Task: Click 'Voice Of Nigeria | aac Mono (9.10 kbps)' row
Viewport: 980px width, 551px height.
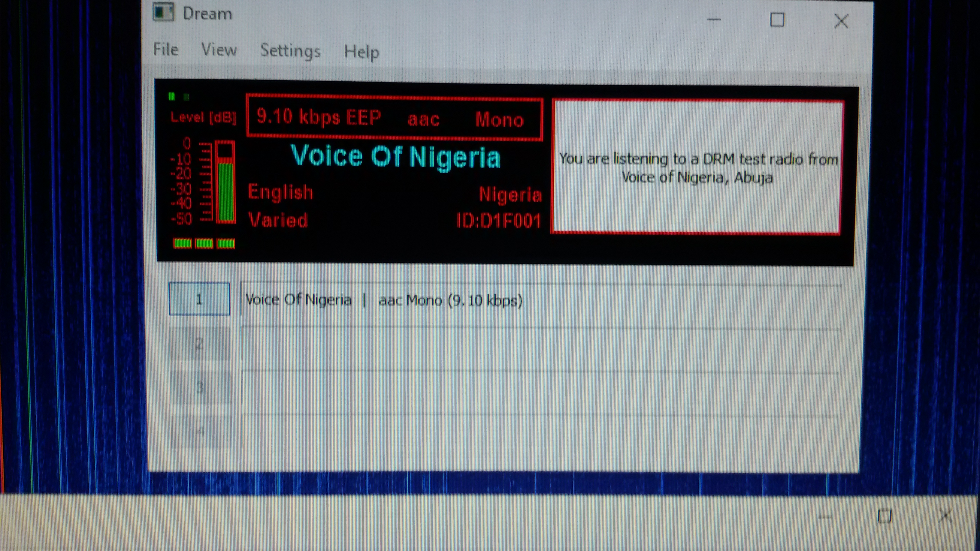Action: (x=540, y=300)
